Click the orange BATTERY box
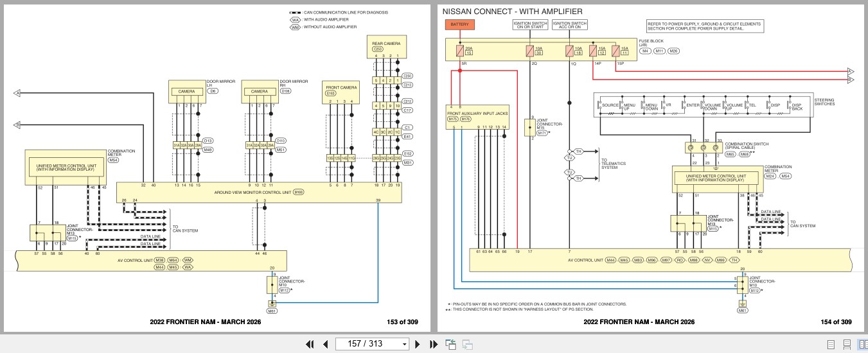 [x=459, y=24]
